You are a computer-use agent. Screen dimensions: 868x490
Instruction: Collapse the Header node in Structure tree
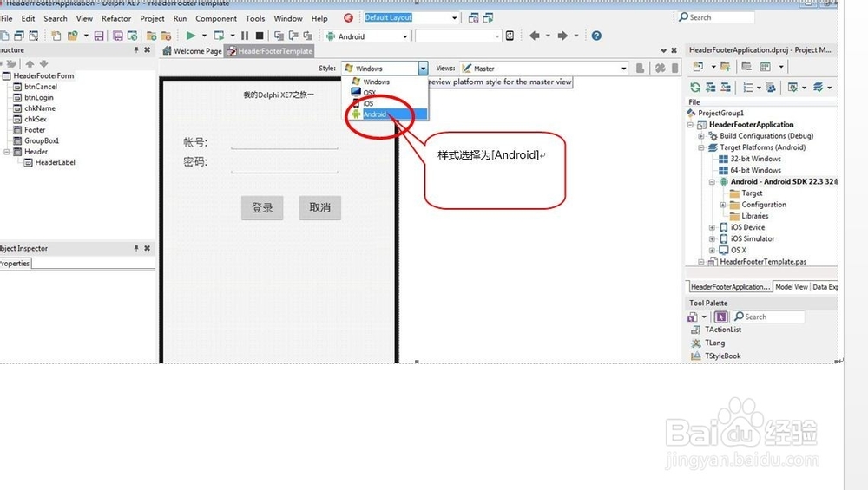coord(7,152)
